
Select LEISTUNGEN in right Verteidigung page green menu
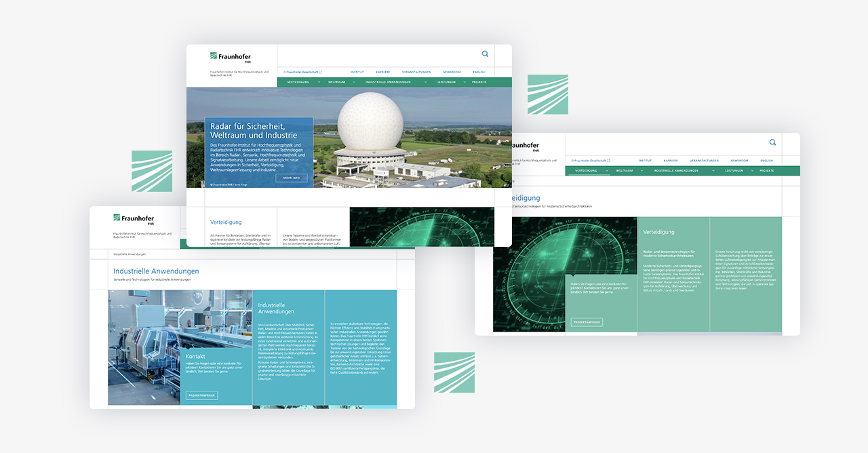pos(734,171)
